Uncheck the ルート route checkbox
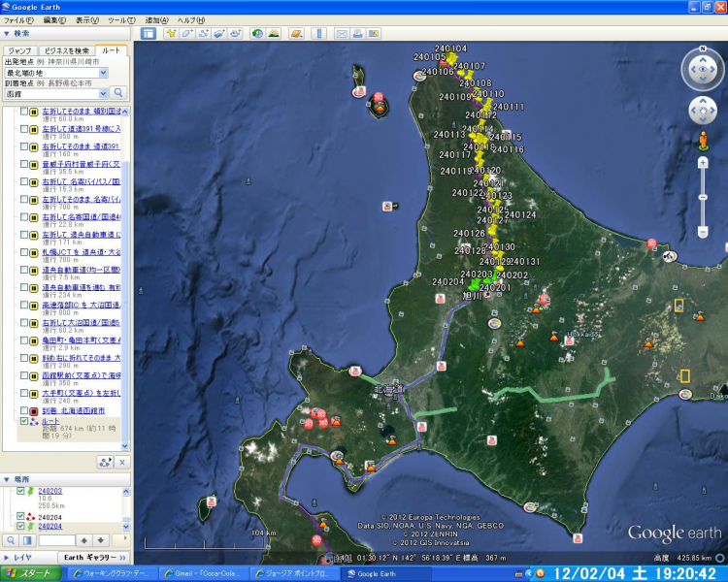The image size is (728, 582). [24, 421]
